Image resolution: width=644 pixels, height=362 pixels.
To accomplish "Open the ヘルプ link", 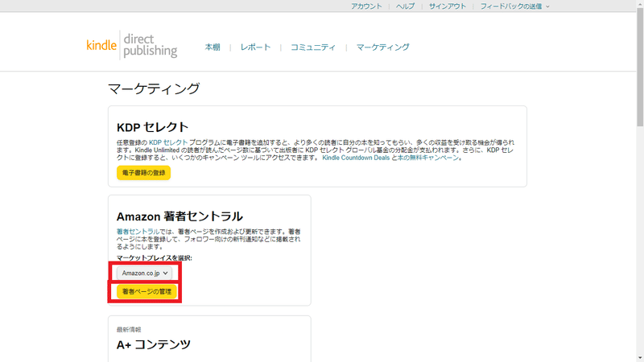I will click(405, 6).
